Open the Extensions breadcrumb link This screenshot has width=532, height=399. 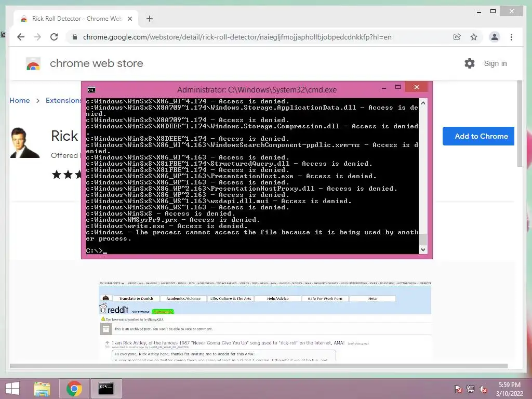[x=63, y=100]
